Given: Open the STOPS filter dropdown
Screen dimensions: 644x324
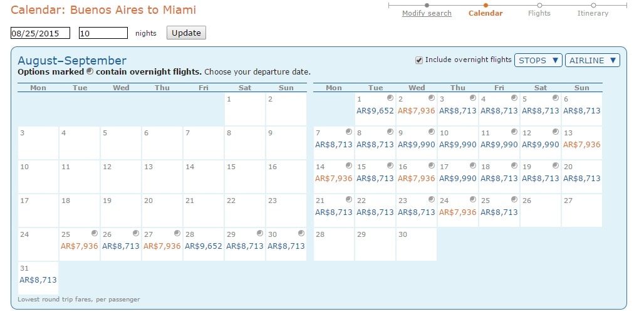Looking at the screenshot, I should (538, 60).
